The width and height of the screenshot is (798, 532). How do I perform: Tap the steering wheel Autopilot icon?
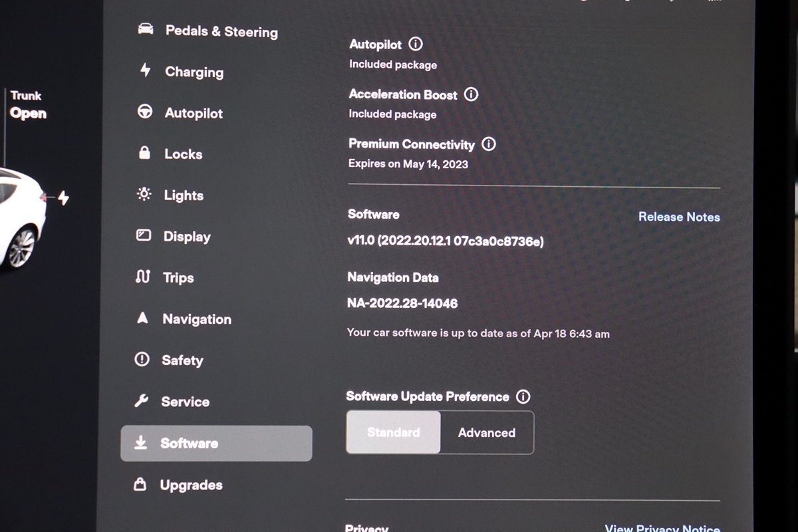click(x=145, y=112)
